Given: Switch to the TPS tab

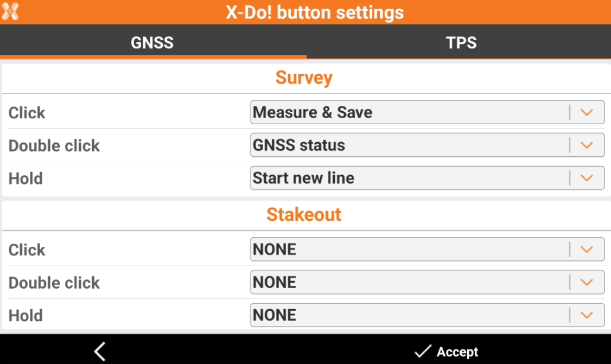Looking at the screenshot, I should coord(461,42).
